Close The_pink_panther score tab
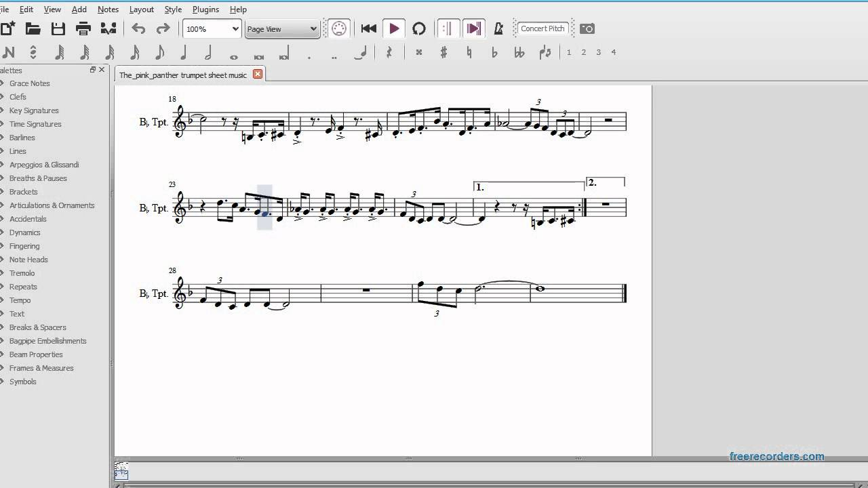 (258, 74)
